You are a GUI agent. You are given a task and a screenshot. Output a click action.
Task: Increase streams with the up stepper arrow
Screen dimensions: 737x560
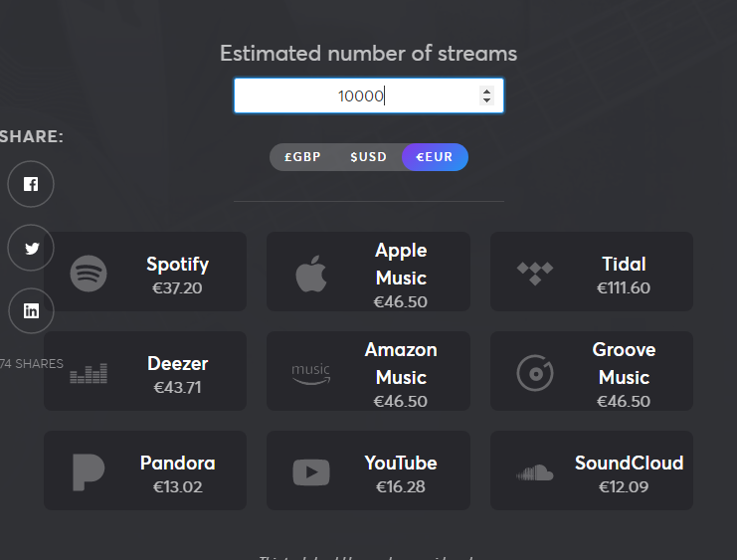487,92
